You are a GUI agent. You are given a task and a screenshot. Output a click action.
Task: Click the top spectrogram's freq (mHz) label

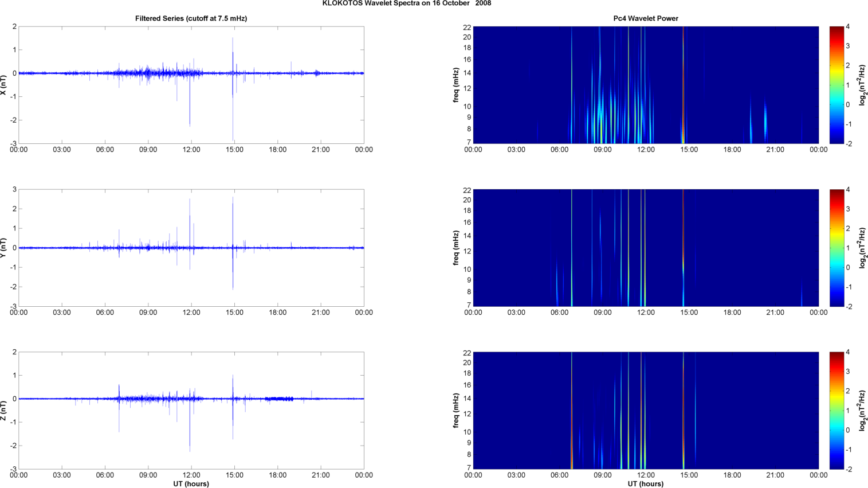(456, 85)
